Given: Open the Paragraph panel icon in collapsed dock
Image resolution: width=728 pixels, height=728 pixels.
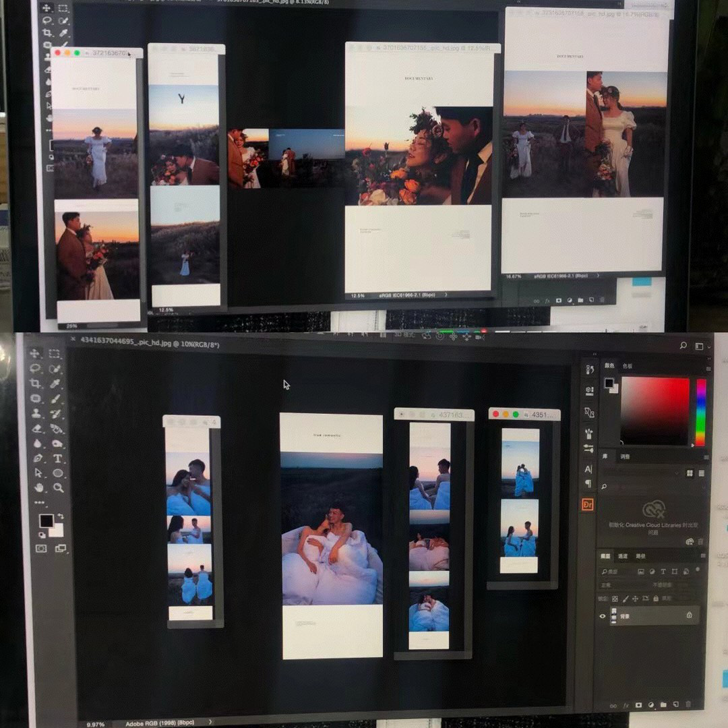Looking at the screenshot, I should 588,484.
